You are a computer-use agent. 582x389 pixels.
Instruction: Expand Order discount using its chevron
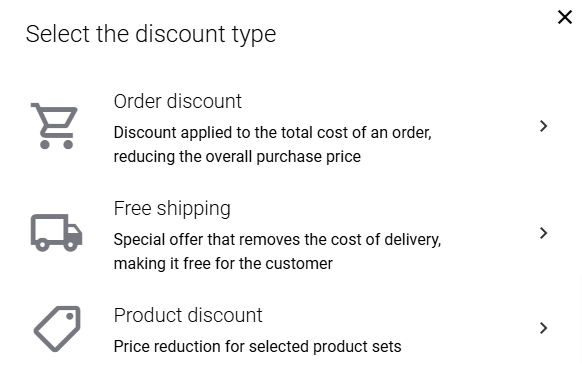point(543,126)
